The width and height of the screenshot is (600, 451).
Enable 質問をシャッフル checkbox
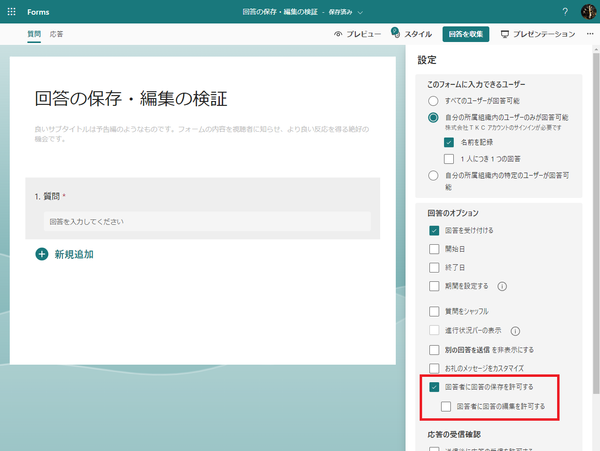click(434, 311)
